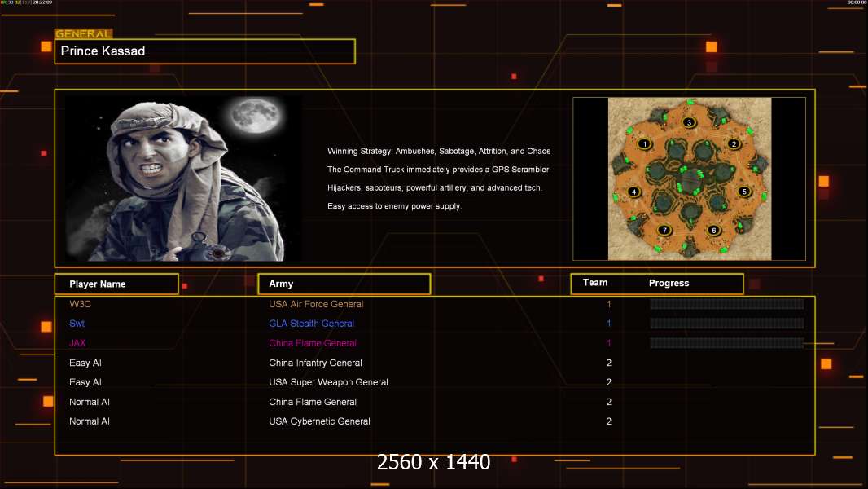Image resolution: width=868 pixels, height=489 pixels.
Task: Click the Prince Kassad general portrait
Action: (x=184, y=178)
